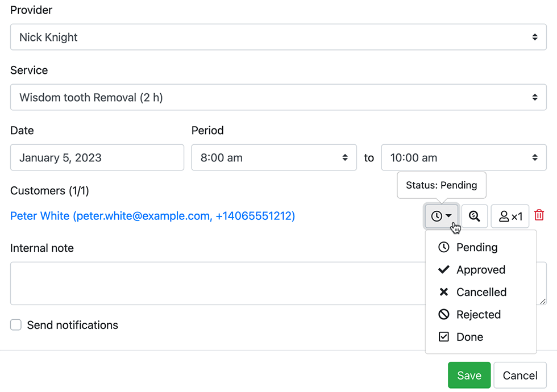Click the ×1 number of persons icon

(x=510, y=216)
